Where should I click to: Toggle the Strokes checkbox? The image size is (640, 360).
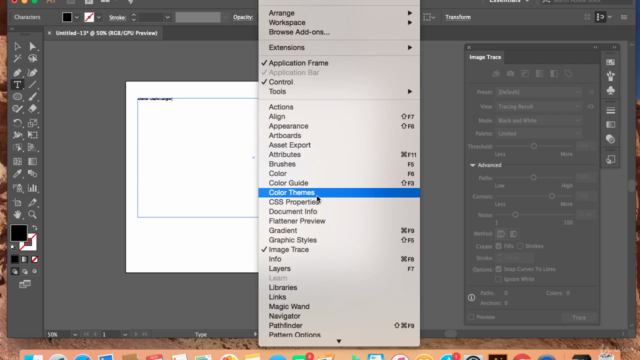(520, 246)
